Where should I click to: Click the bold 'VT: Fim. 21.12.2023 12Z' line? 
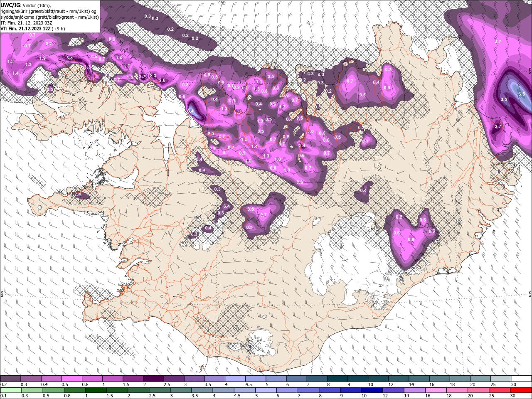(26, 29)
